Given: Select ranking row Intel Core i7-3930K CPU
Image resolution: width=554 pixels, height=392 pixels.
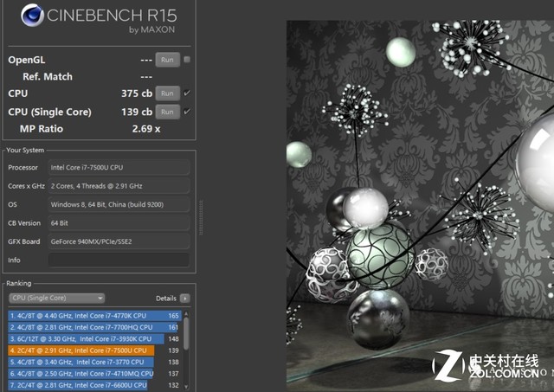Looking at the screenshot, I should click(94, 339).
